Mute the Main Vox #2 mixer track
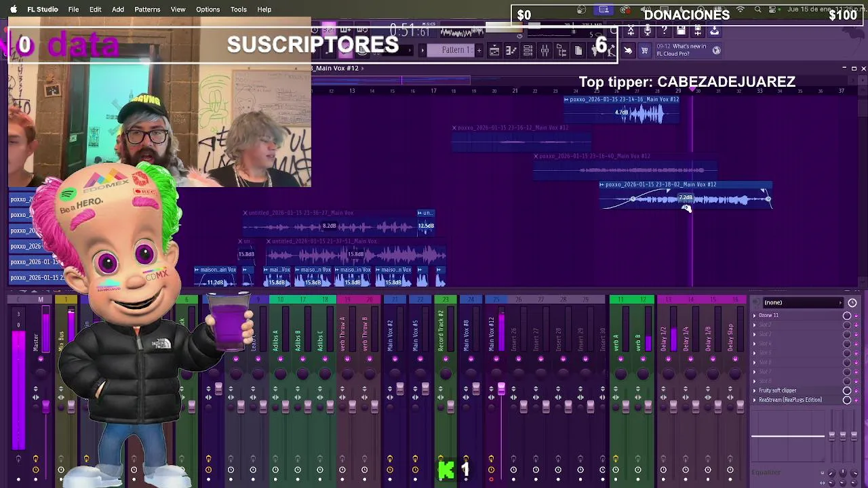The image size is (868, 488). (x=393, y=359)
